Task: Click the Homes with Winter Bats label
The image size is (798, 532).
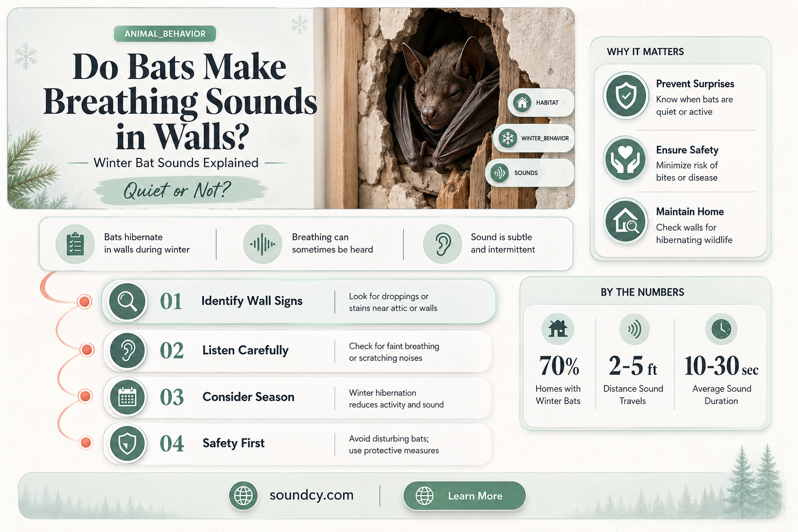Action: (x=558, y=395)
